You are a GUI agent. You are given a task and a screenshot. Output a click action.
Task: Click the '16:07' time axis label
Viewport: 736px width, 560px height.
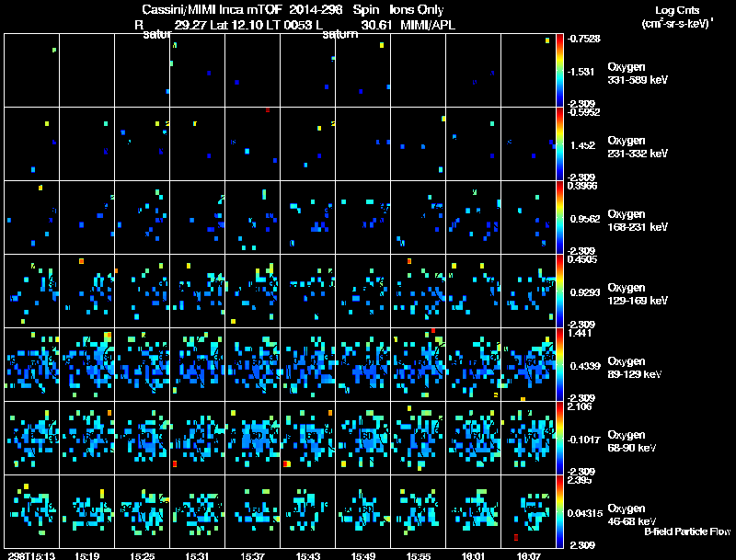click(x=528, y=555)
